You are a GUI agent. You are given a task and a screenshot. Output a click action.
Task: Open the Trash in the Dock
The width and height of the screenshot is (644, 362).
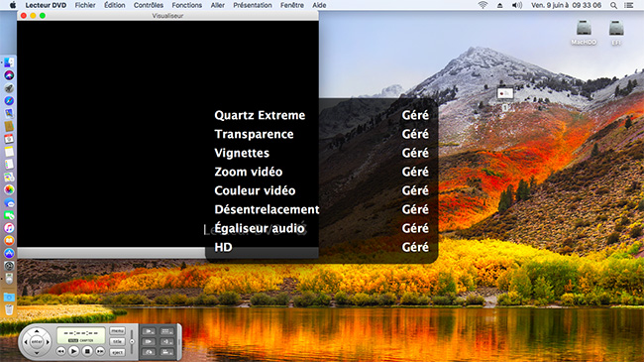point(9,309)
